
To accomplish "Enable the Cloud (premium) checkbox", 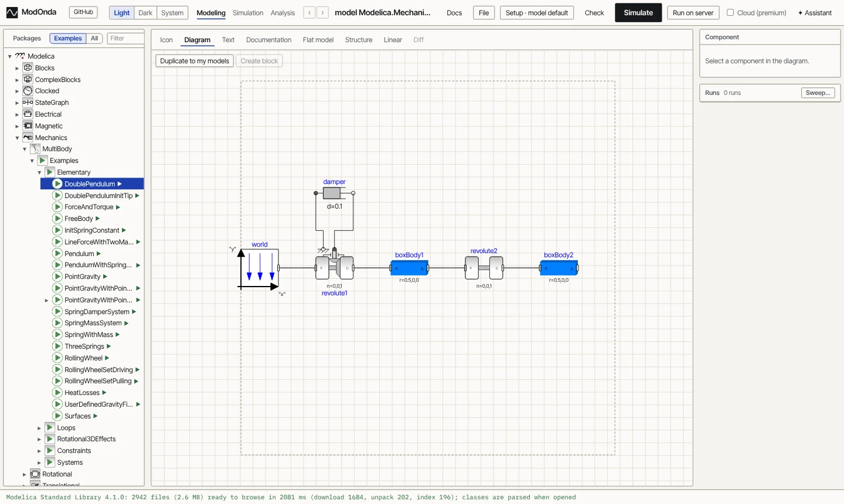I will click(730, 12).
